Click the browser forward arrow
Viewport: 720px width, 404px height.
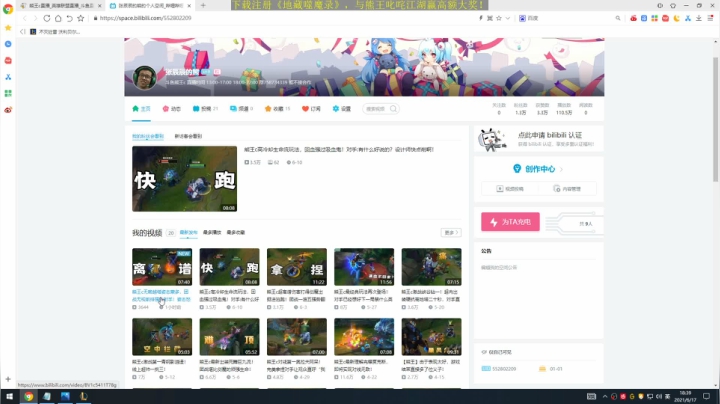pos(35,18)
